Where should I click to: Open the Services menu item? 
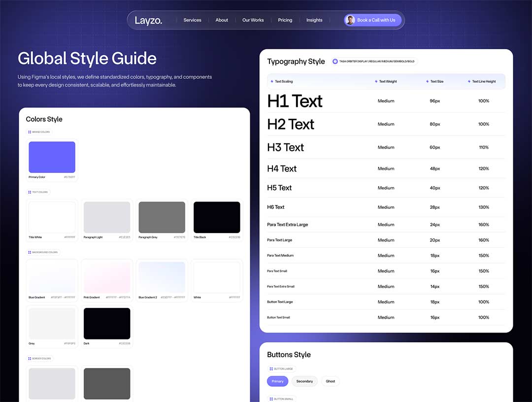192,20
